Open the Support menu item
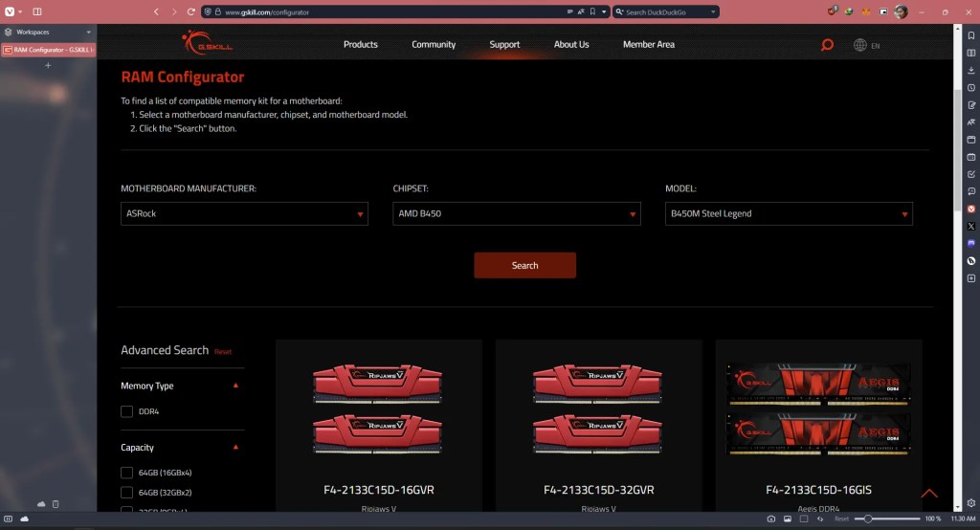The height and width of the screenshot is (530, 980). tap(504, 44)
